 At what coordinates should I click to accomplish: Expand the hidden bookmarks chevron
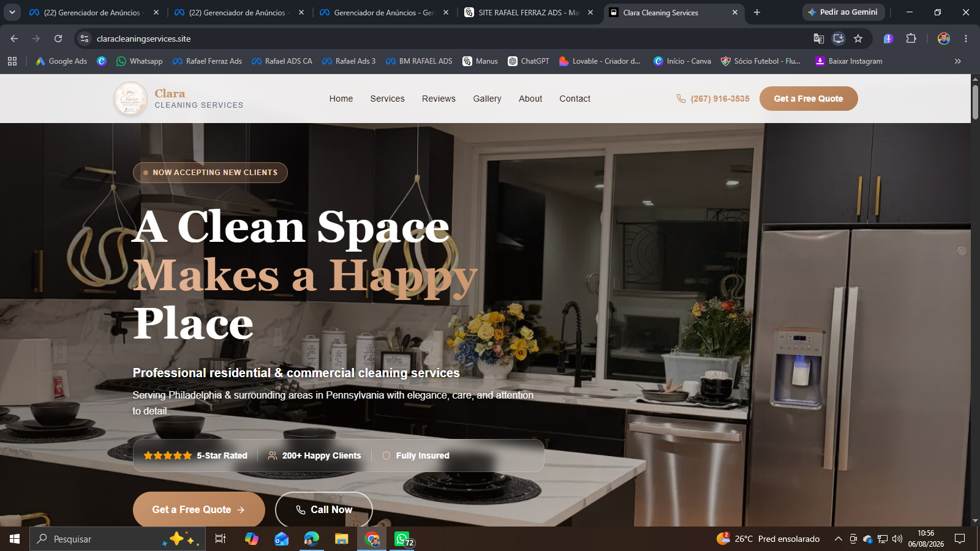click(958, 61)
